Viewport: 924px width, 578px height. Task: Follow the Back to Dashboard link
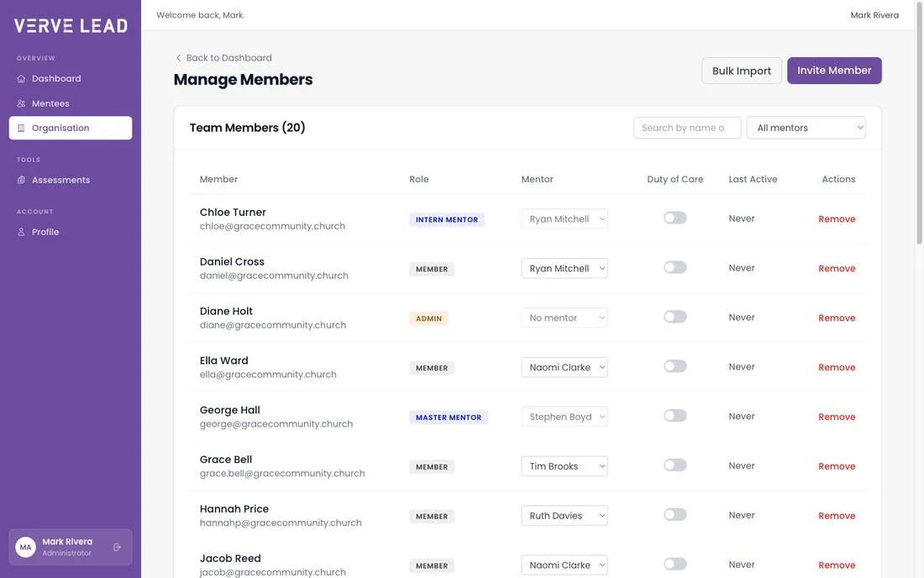223,58
